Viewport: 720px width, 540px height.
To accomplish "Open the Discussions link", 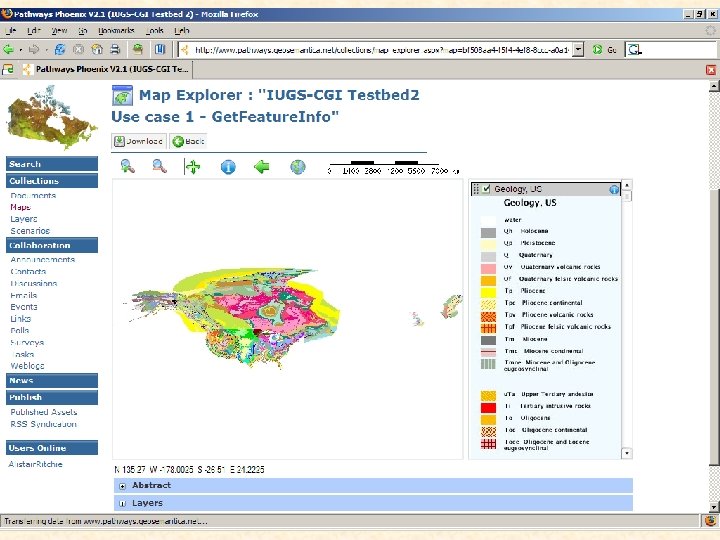I will (34, 283).
